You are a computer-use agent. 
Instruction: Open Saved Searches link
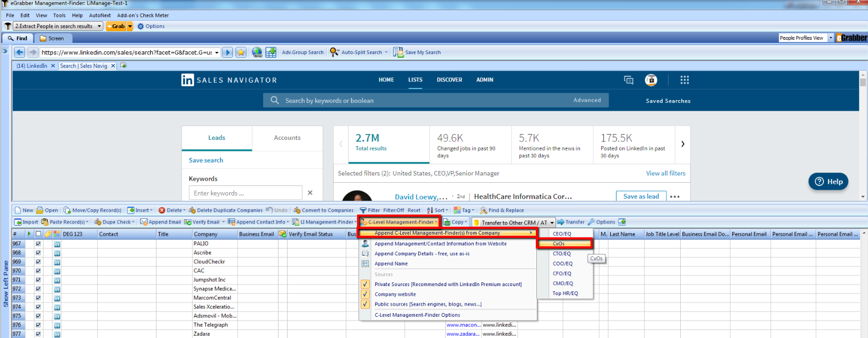[x=668, y=101]
